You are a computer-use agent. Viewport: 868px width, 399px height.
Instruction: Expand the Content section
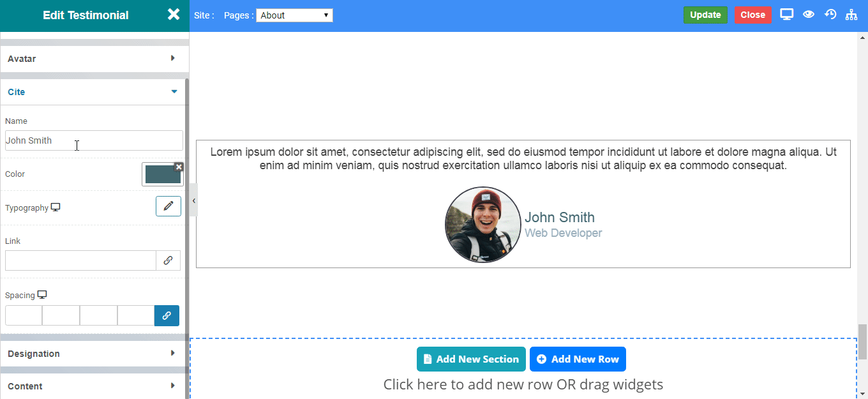[94, 386]
